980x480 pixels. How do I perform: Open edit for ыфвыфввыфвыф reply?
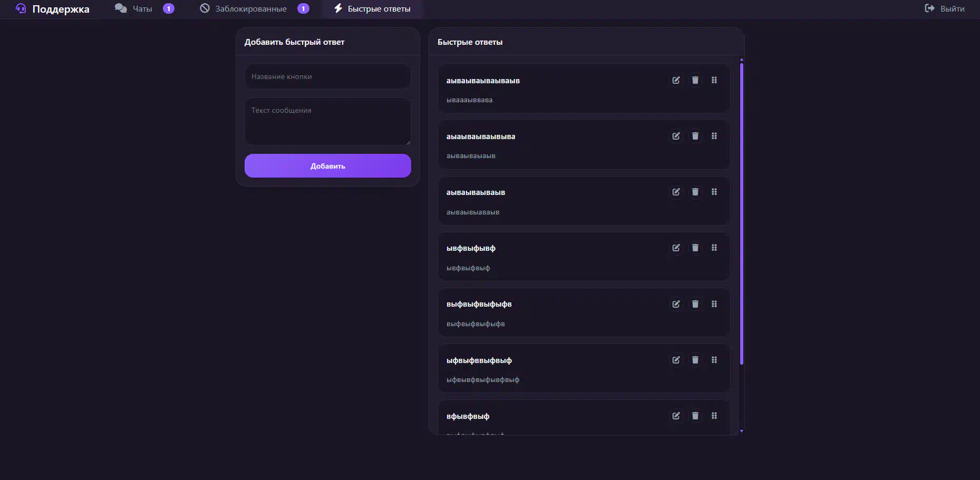(x=676, y=360)
